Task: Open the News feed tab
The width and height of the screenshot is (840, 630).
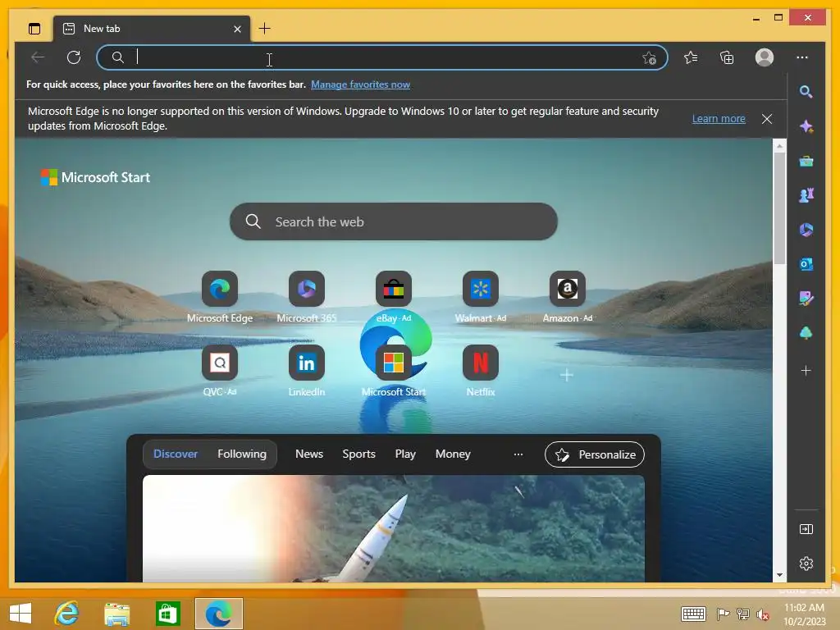Action: (309, 454)
